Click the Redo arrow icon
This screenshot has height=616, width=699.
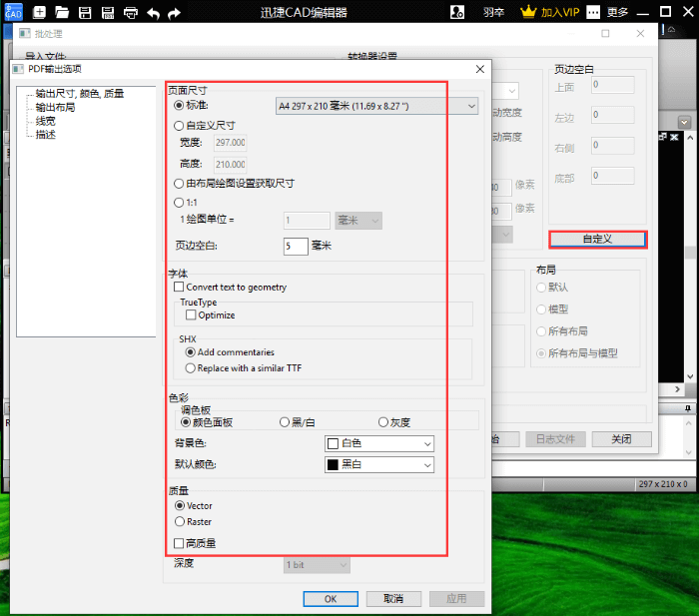click(175, 13)
